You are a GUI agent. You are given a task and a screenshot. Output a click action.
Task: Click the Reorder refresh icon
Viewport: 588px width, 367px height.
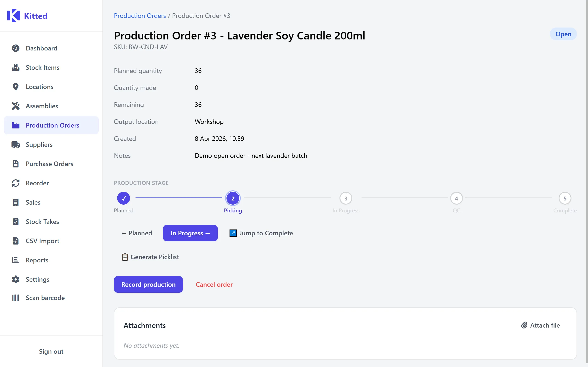16,183
